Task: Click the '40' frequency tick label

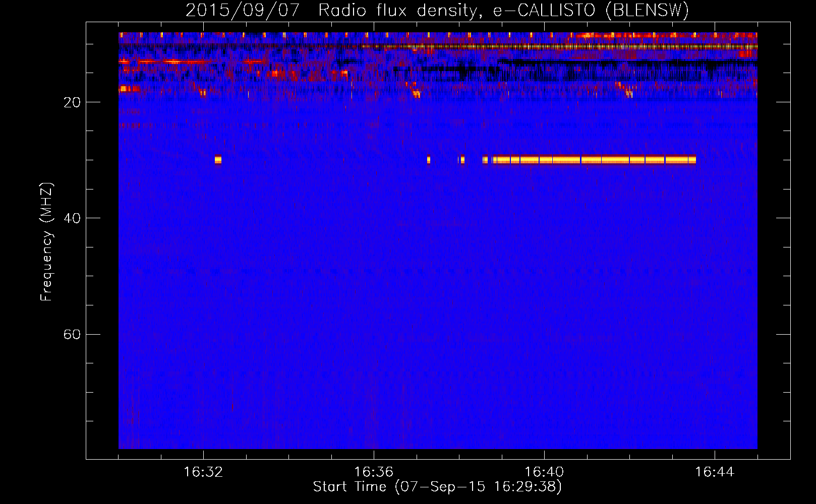Action: [x=72, y=218]
